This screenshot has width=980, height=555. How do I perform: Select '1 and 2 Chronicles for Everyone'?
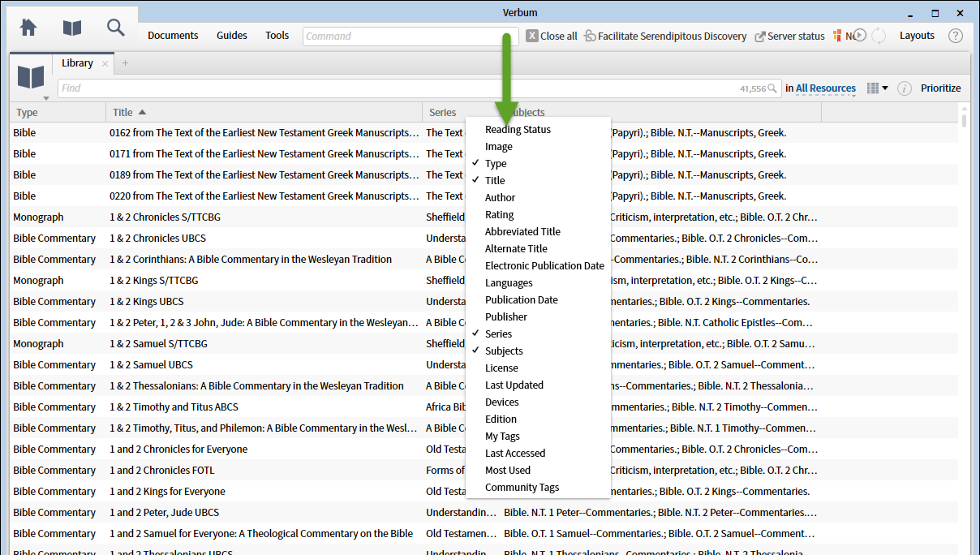click(484, 449)
